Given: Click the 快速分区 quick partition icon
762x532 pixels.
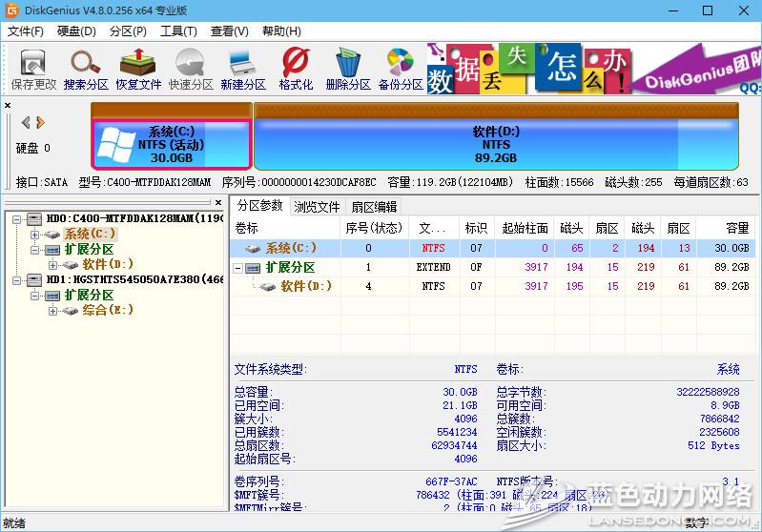Looking at the screenshot, I should click(x=191, y=70).
